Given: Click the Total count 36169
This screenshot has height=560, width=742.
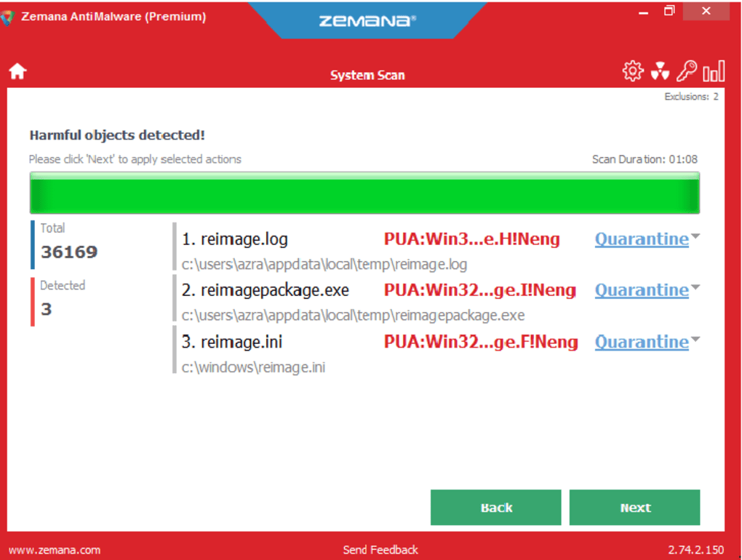Looking at the screenshot, I should point(69,252).
